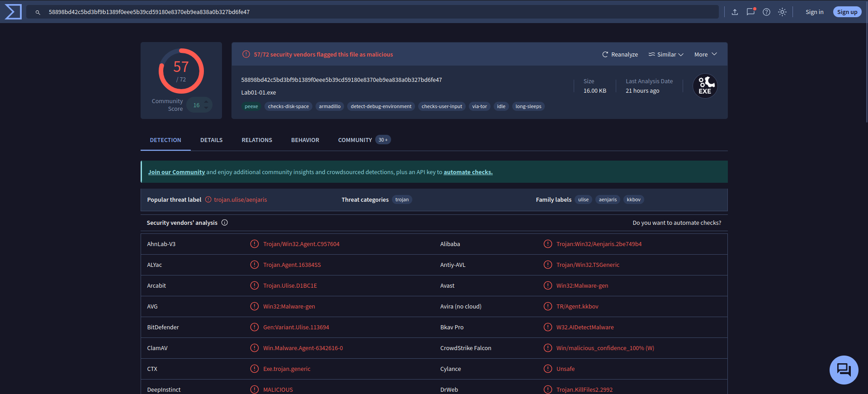Click the alert icon in Cylance row
Image resolution: width=868 pixels, height=394 pixels.
548,369
